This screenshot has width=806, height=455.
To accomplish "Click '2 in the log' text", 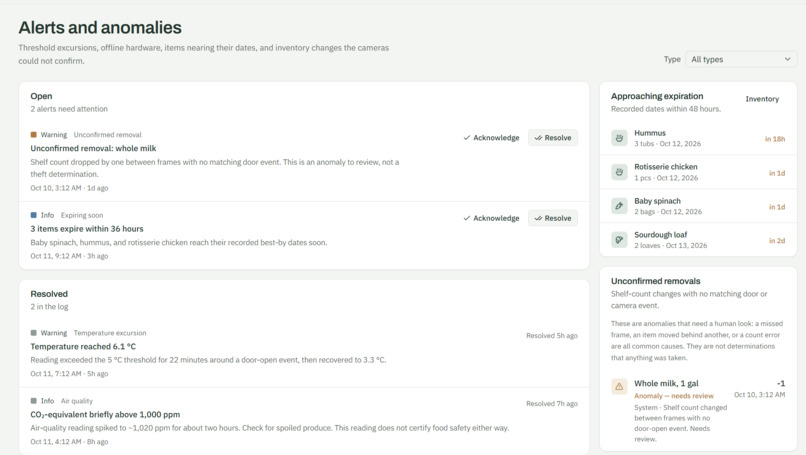I will click(x=49, y=307).
